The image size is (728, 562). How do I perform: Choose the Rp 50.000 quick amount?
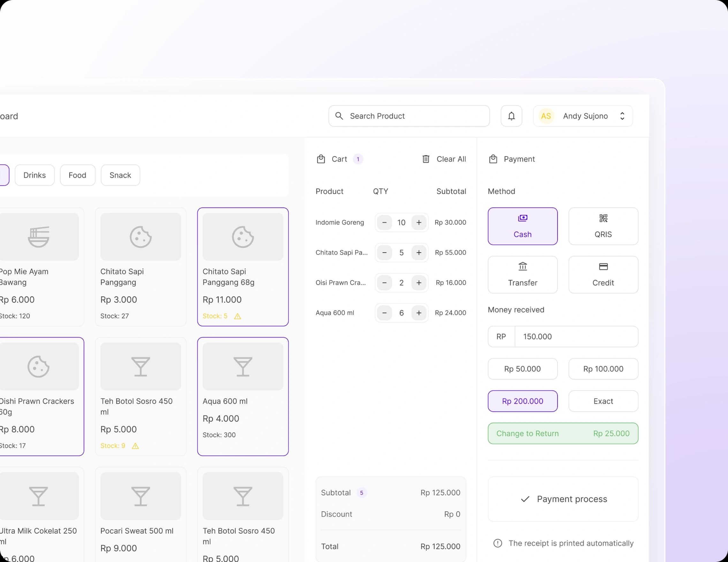[522, 369]
